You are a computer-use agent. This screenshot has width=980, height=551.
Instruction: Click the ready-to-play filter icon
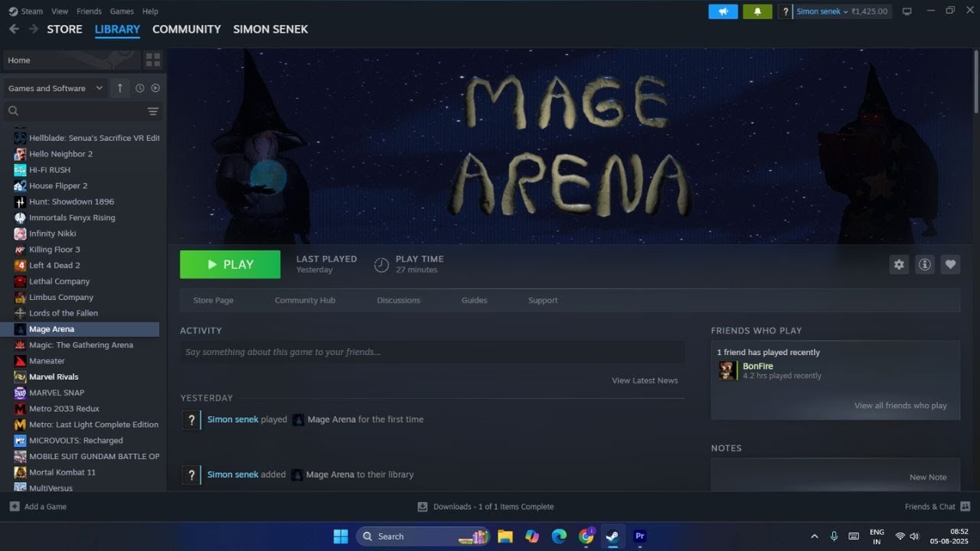155,88
